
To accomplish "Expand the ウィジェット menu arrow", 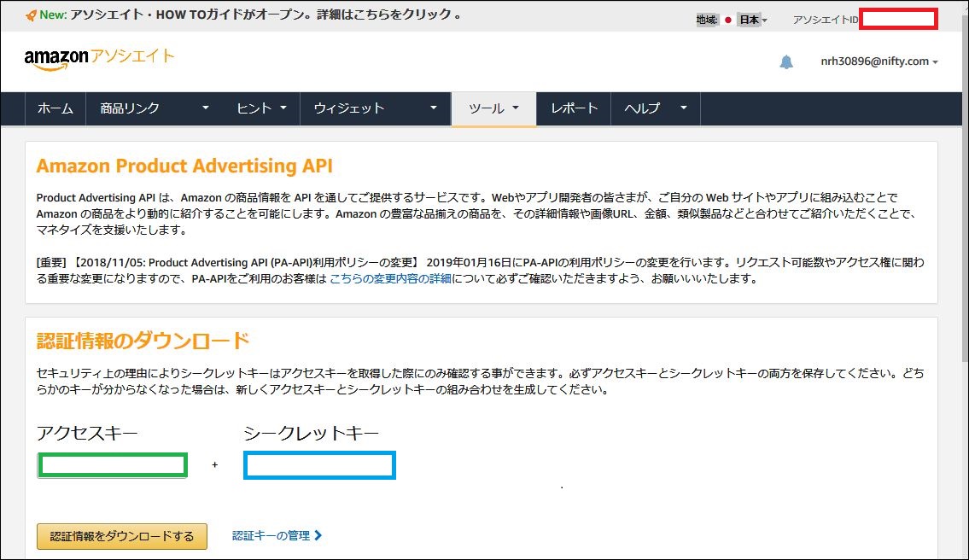I will (x=434, y=108).
